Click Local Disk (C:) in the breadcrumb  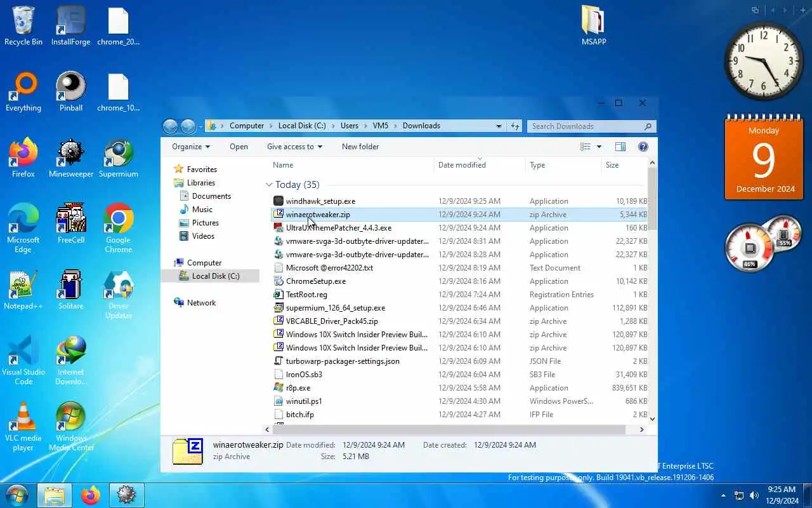302,126
